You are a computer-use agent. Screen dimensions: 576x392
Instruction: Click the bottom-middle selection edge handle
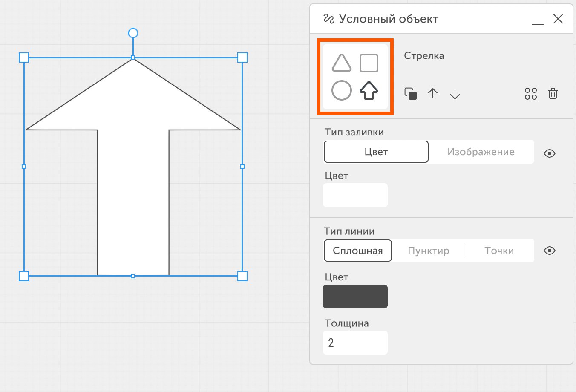pos(133,276)
